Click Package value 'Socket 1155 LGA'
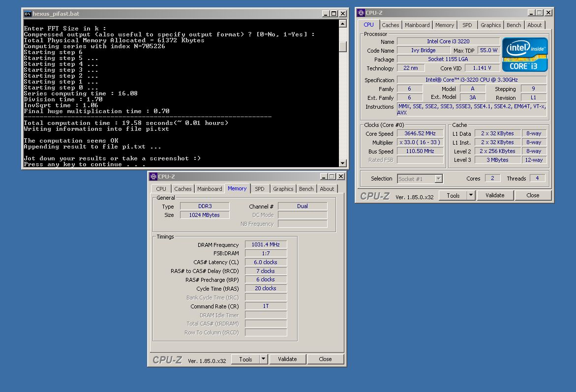This screenshot has width=576, height=392. (448, 59)
